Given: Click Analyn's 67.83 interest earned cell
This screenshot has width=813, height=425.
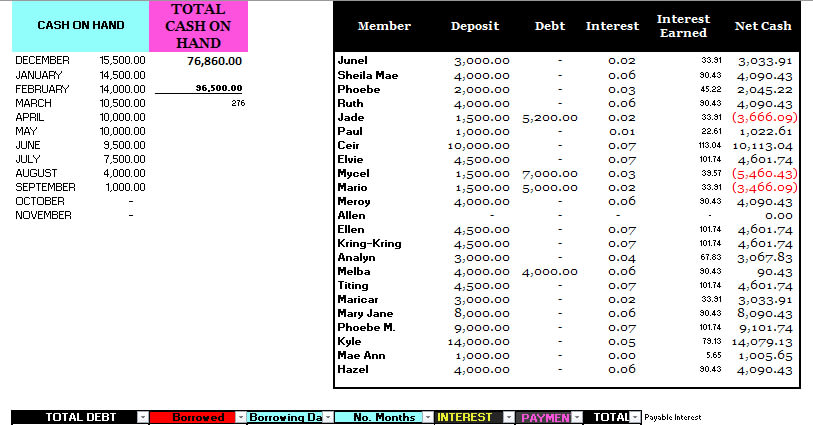Looking at the screenshot, I should pos(710,257).
